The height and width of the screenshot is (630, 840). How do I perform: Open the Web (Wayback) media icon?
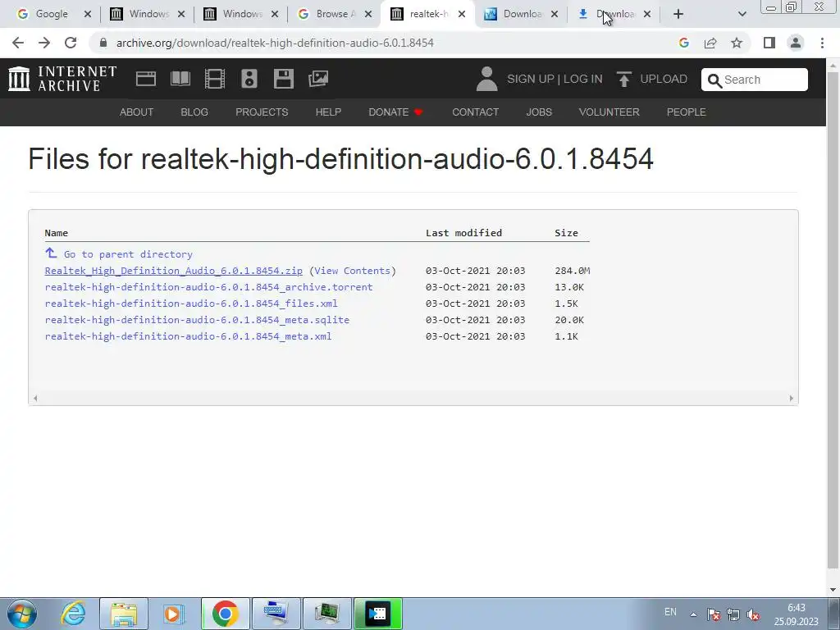click(146, 79)
